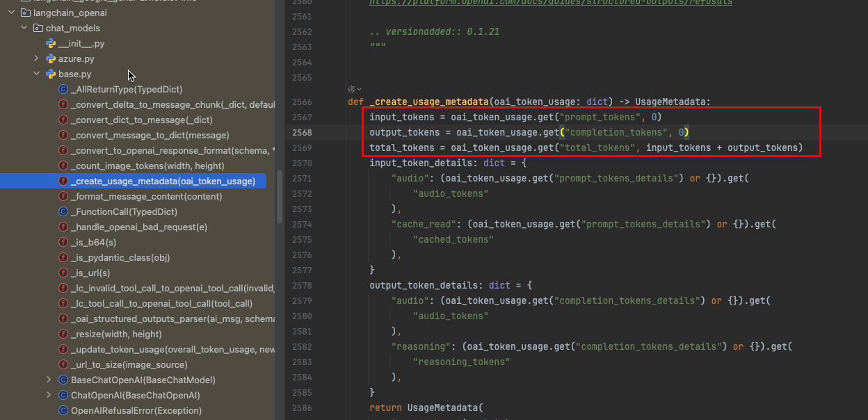
Task: Click the Python icon beside azure.py
Action: [x=51, y=58]
